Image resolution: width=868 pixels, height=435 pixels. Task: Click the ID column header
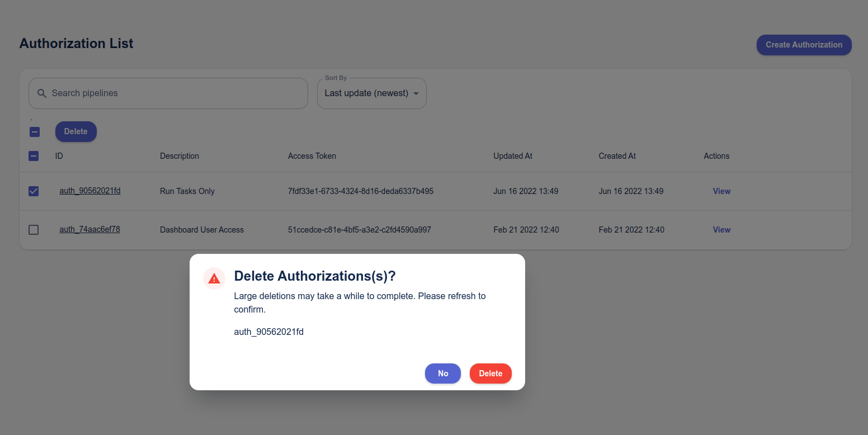click(59, 156)
